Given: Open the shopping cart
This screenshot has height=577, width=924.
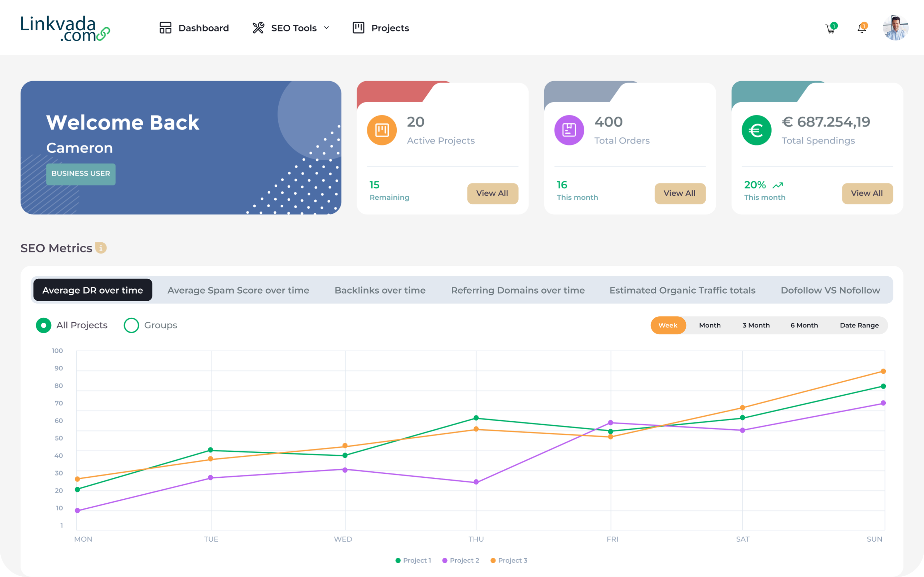Looking at the screenshot, I should click(830, 28).
